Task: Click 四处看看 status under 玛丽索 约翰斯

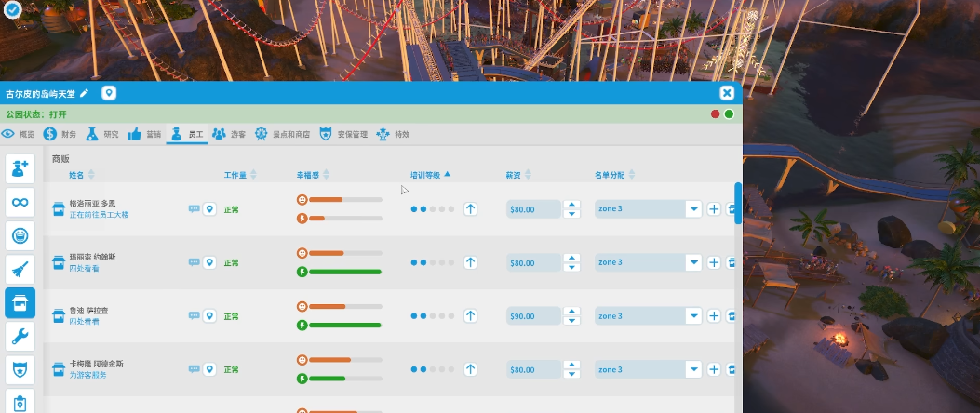Action: pos(84,268)
